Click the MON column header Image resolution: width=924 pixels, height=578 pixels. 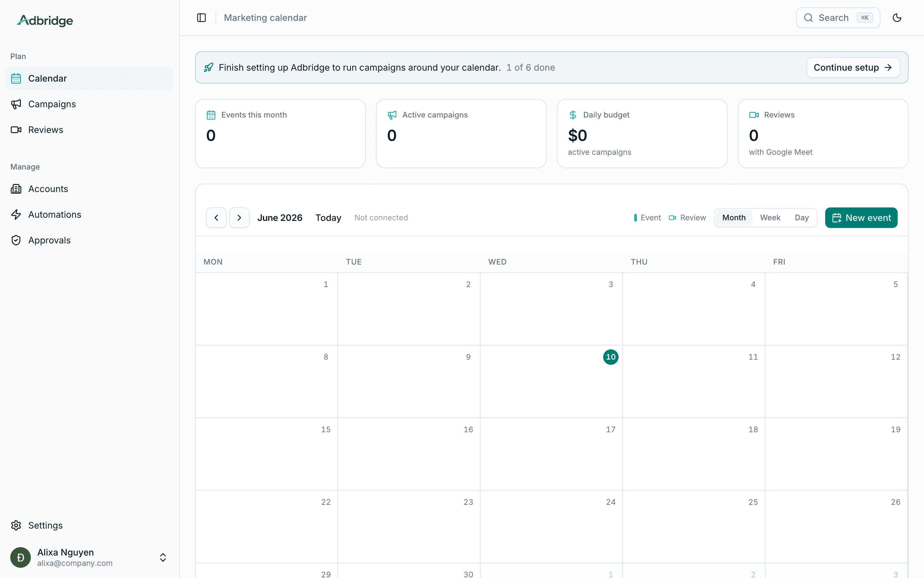(x=213, y=262)
